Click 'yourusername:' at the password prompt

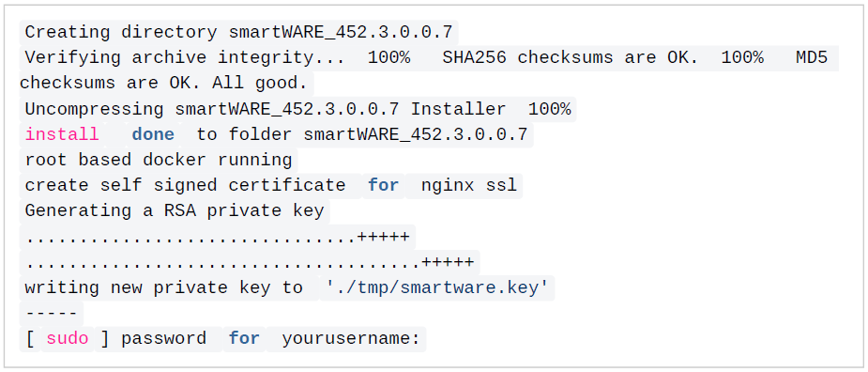[351, 338]
